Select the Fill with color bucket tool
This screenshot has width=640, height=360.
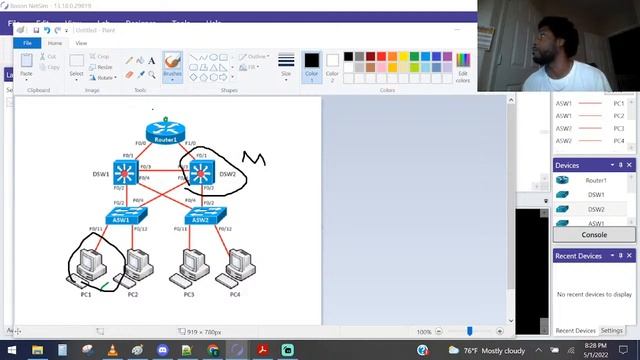pos(140,60)
